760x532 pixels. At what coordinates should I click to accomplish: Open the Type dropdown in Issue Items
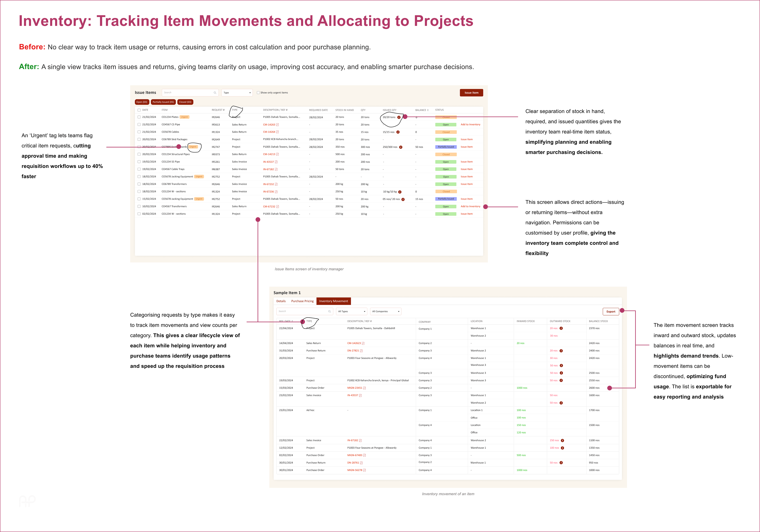pyautogui.click(x=237, y=93)
